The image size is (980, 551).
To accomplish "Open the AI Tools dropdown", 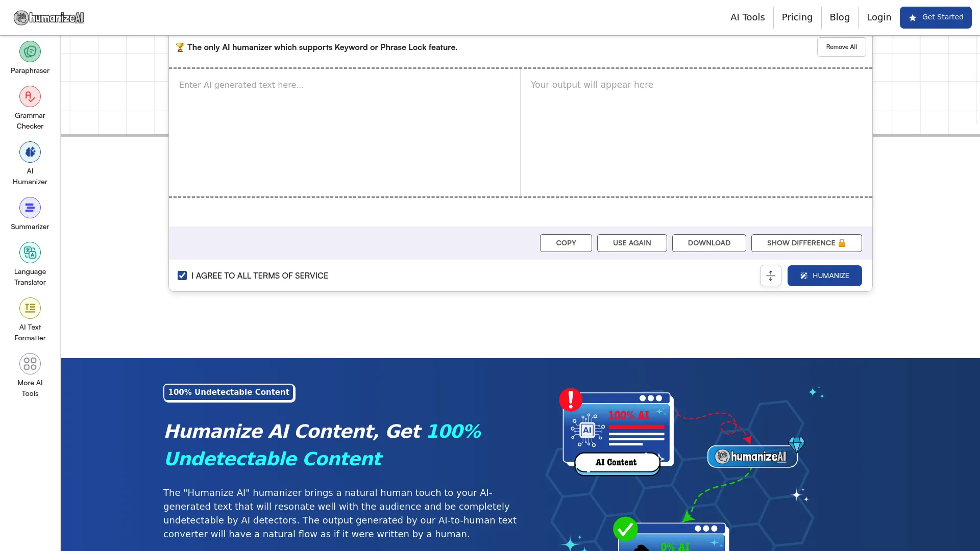I will [747, 17].
